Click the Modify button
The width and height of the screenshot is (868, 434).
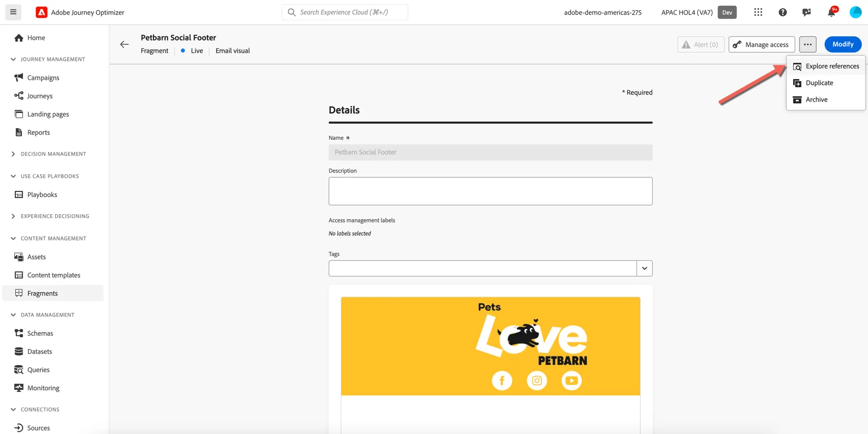843,44
